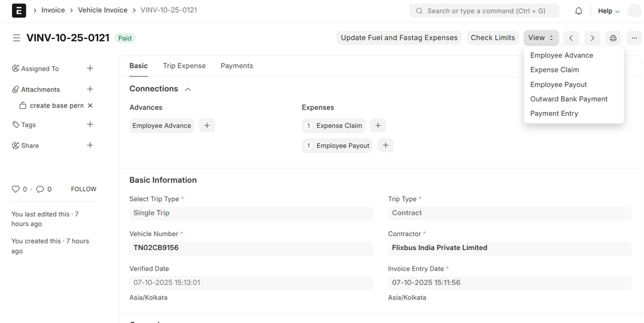The height and width of the screenshot is (323, 644).
Task: Go to the previous document arrow
Action: tap(571, 38)
